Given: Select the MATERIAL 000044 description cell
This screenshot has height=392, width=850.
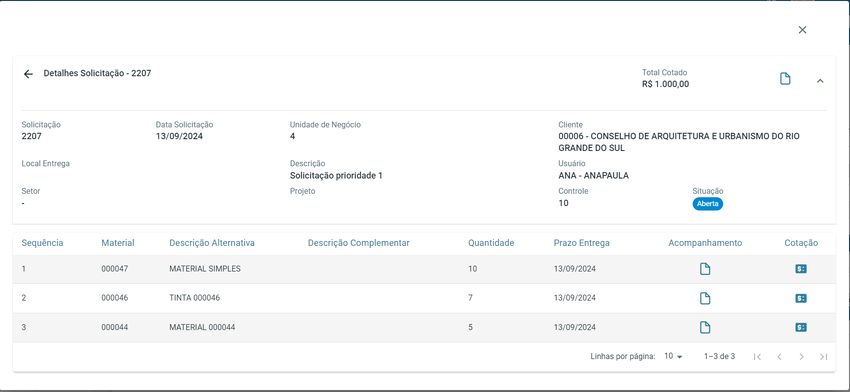Looking at the screenshot, I should pos(202,327).
